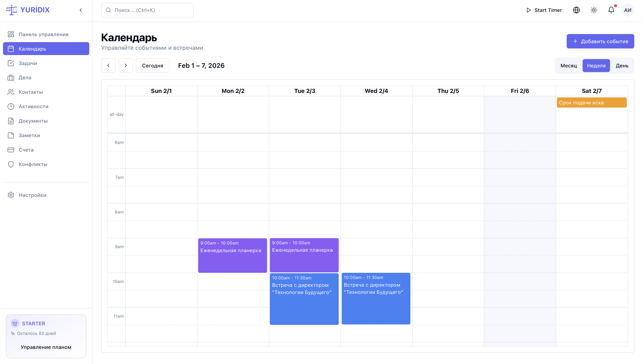Screen dimensions: 643x364
Task: Click the YURIDIX scales logo
Action: (x=11, y=10)
